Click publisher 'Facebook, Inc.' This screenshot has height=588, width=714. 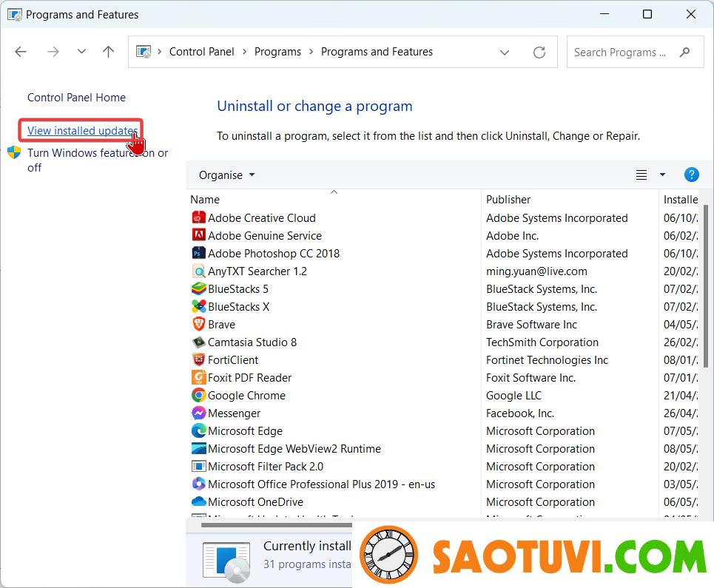point(520,413)
